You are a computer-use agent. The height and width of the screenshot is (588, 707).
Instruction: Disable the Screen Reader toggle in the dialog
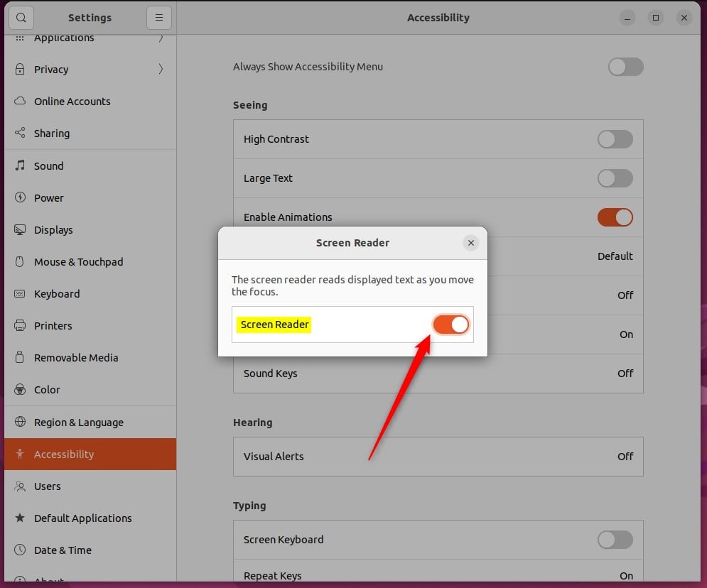point(450,324)
